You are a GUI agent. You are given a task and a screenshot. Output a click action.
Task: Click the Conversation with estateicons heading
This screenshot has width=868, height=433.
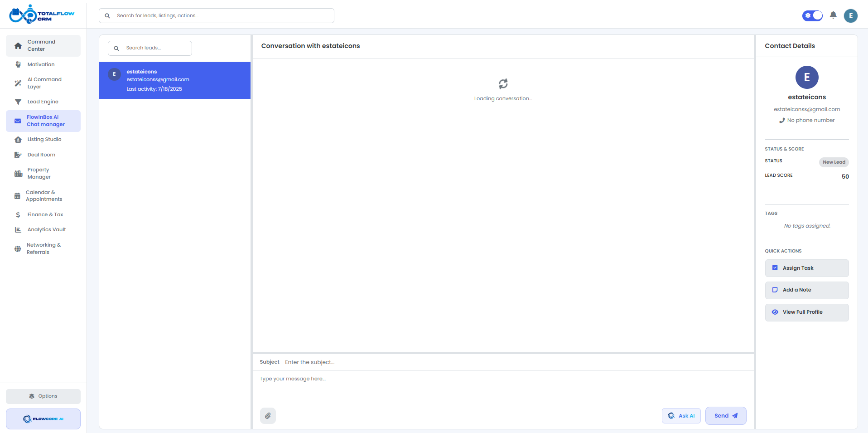[x=310, y=46]
